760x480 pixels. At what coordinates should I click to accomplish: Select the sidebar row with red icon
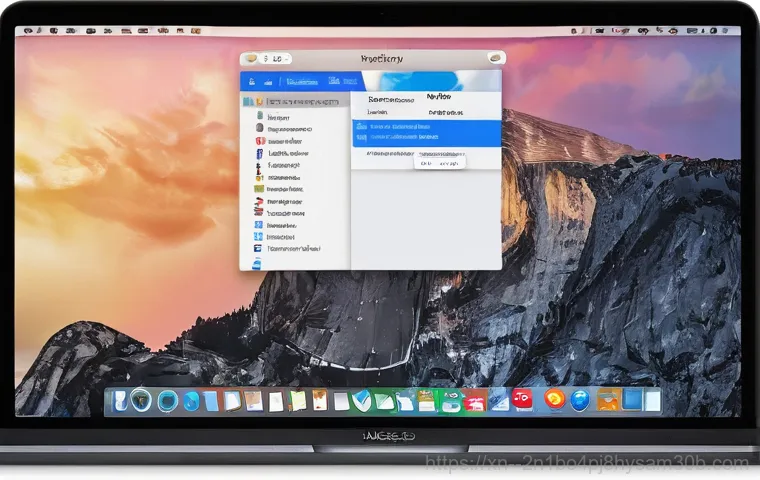[295, 141]
